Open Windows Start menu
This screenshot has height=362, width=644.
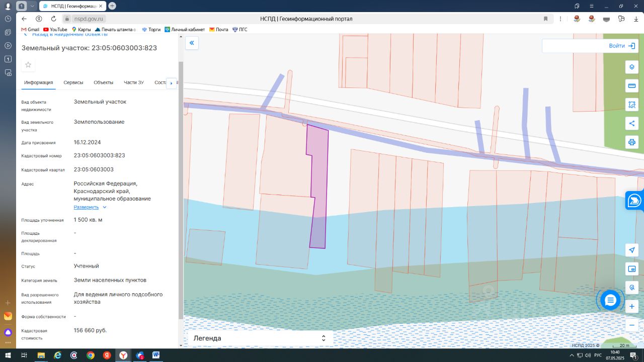[8, 355]
